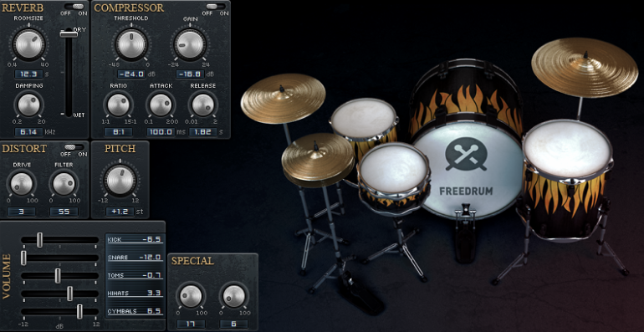
Task: Click the Snare volume readout -12.0
Action: pyautogui.click(x=135, y=258)
